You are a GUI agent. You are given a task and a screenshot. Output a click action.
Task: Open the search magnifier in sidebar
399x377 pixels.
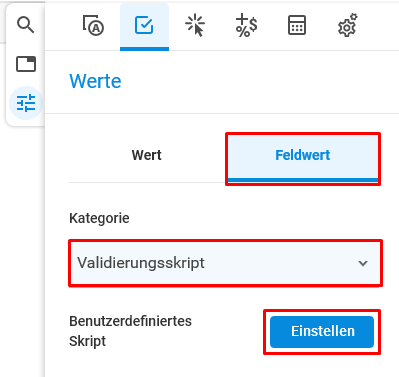[26, 25]
